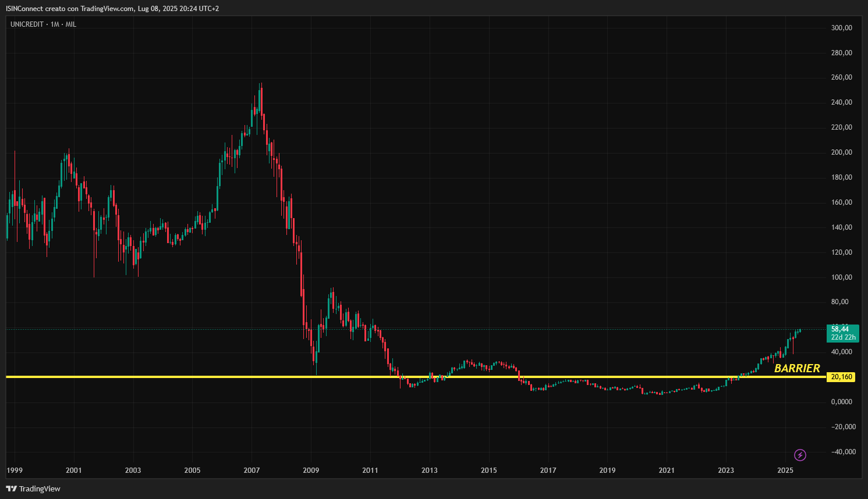This screenshot has height=499, width=868.
Task: Click the ISINConnect TradingView.com header caption
Action: coord(112,9)
